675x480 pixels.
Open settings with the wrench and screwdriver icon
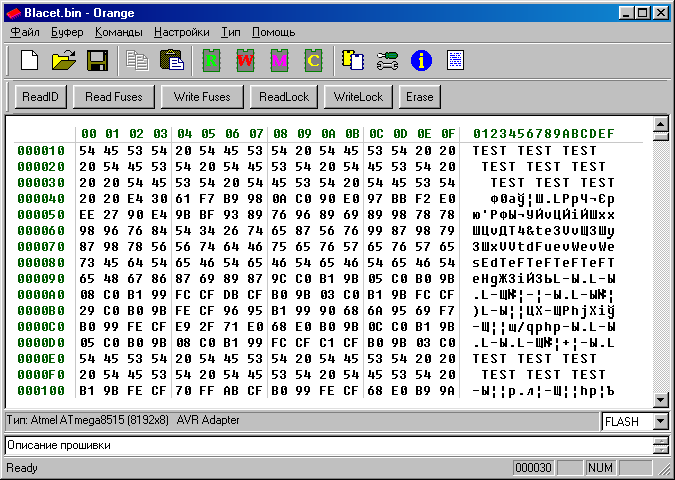387,60
